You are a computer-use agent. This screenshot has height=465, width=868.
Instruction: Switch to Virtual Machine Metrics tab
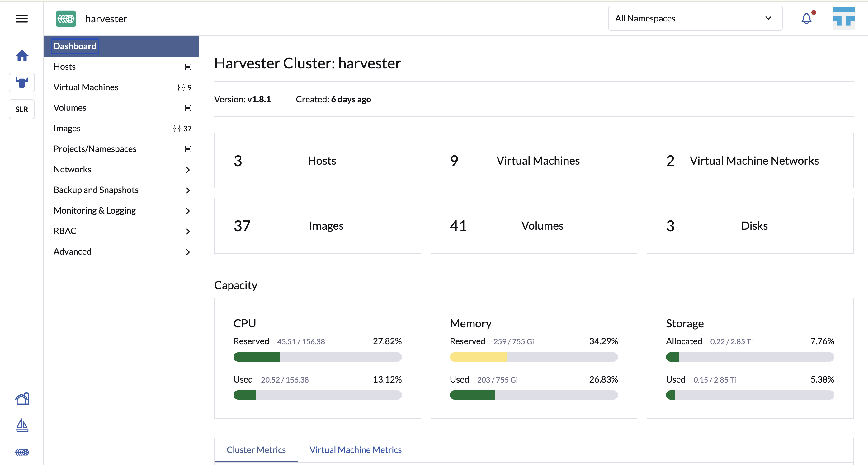coord(356,450)
